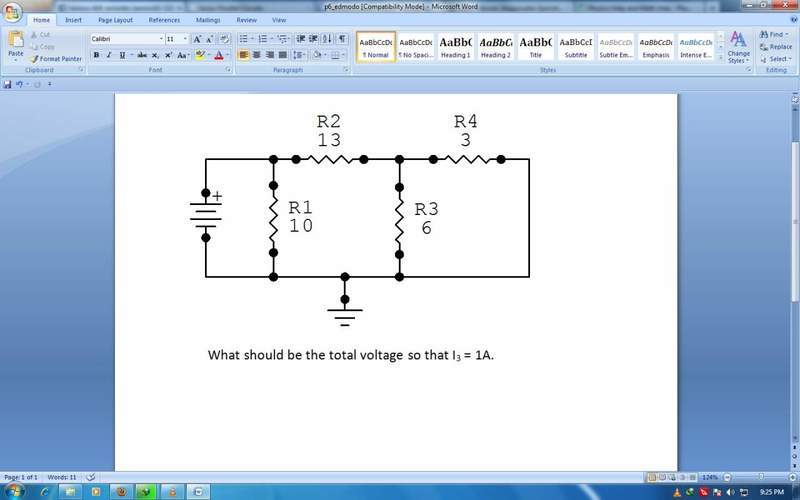The image size is (800, 500).
Task: Set Align Text Right
Action: (270, 55)
